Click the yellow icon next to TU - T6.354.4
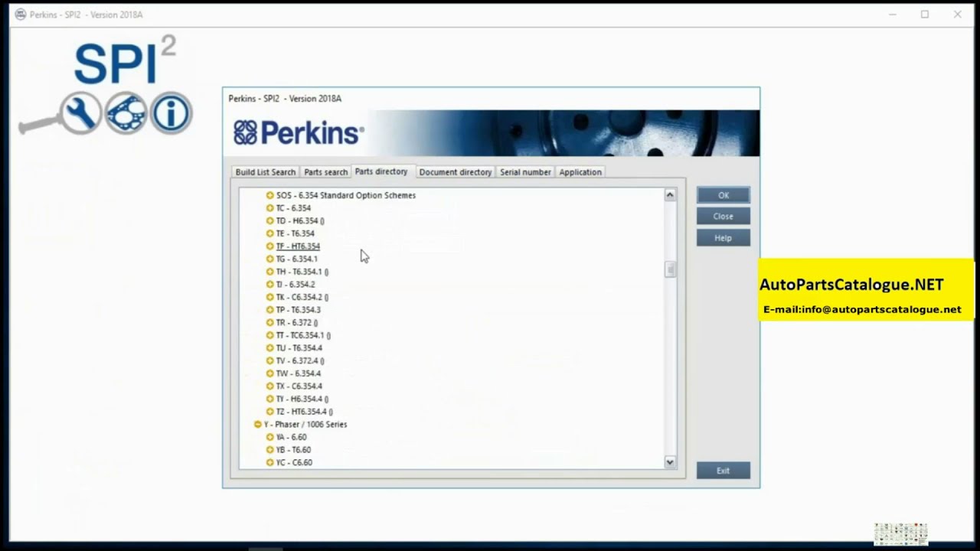Viewport: 980px width, 551px height. pyautogui.click(x=269, y=348)
